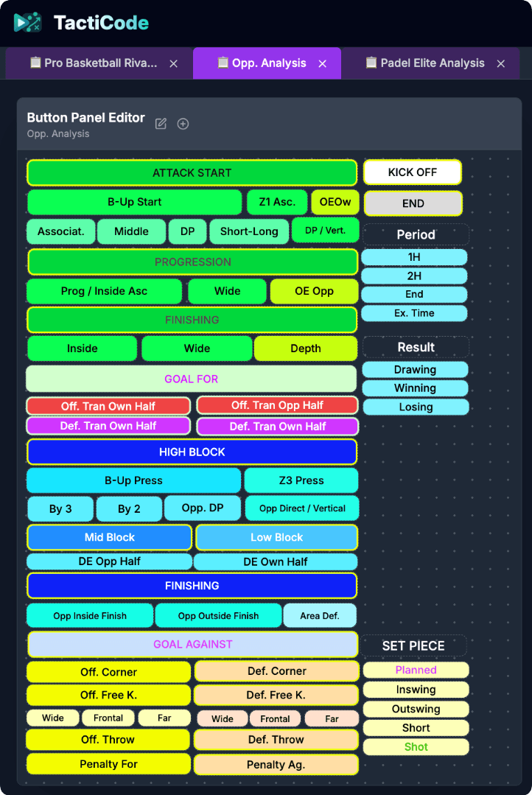Click the edit pencil icon beside Button Panel Editor

(161, 124)
